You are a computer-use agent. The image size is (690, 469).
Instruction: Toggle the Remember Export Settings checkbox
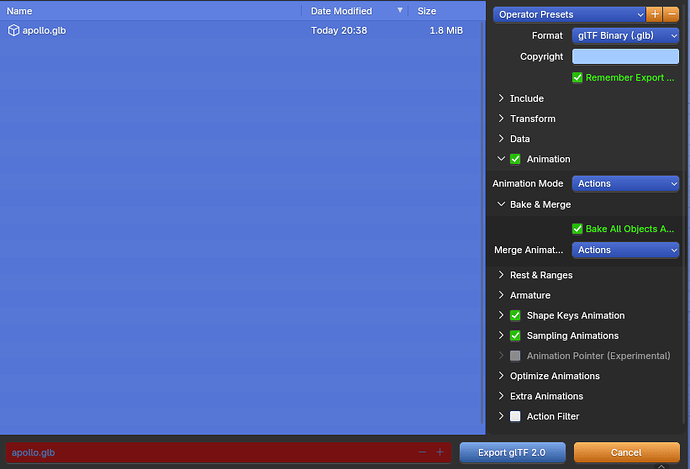click(x=578, y=78)
